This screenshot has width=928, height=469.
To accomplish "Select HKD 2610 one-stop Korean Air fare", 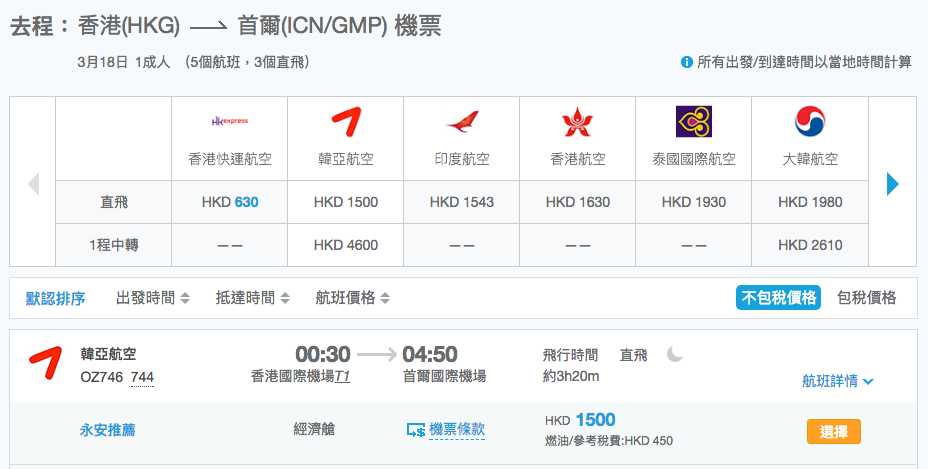I will pos(810,245).
